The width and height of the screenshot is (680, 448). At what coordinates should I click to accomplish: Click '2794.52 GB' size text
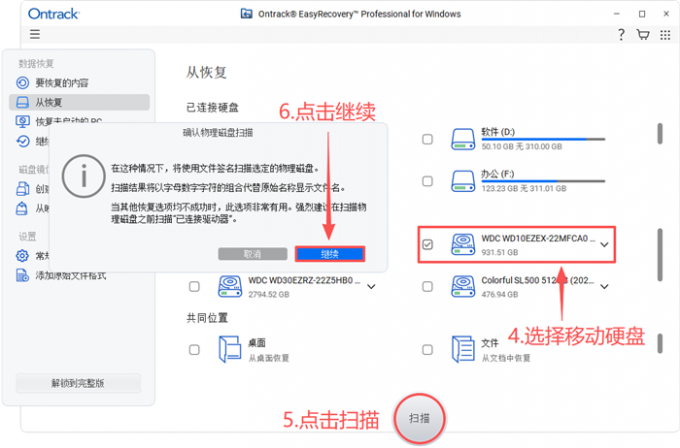click(269, 294)
